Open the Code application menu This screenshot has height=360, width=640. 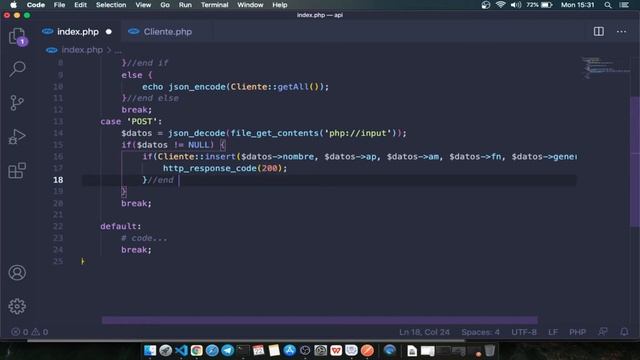point(36,5)
